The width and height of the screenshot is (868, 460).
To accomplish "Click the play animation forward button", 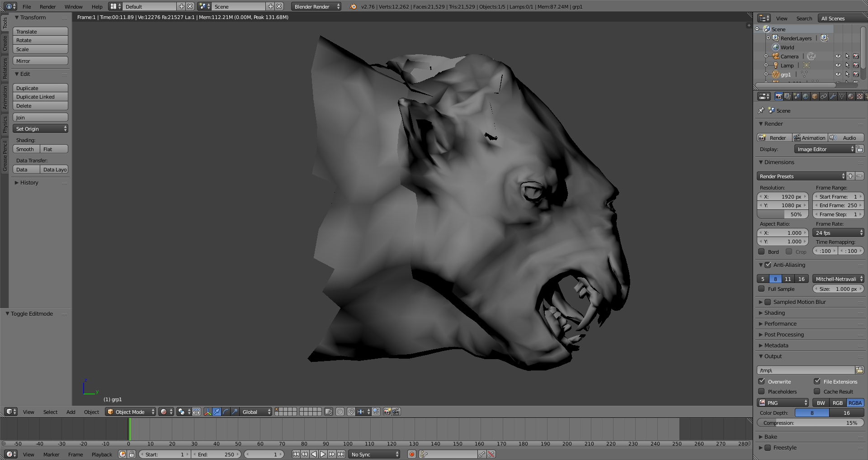I will (x=323, y=454).
